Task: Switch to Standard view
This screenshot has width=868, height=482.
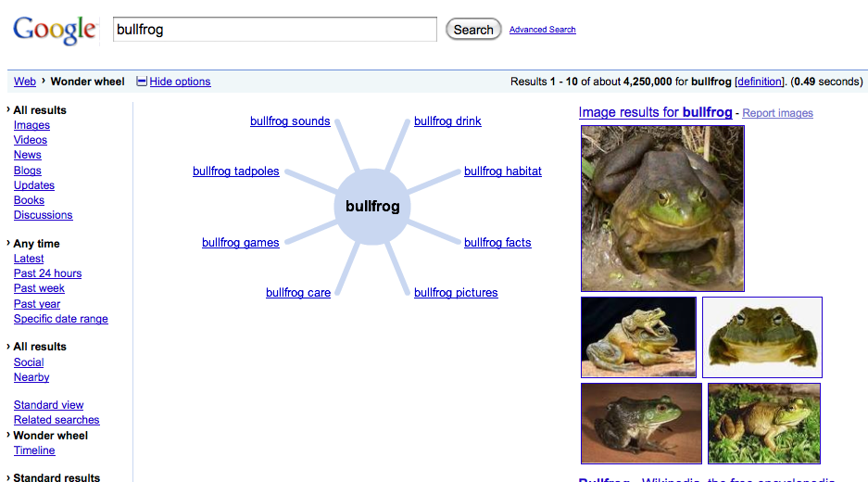Action: click(x=49, y=405)
